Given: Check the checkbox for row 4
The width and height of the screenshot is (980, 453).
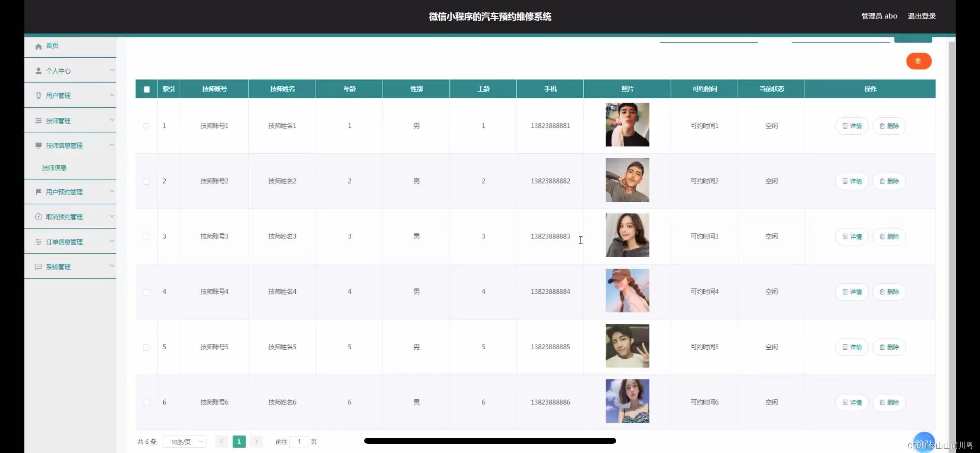Looking at the screenshot, I should point(146,292).
